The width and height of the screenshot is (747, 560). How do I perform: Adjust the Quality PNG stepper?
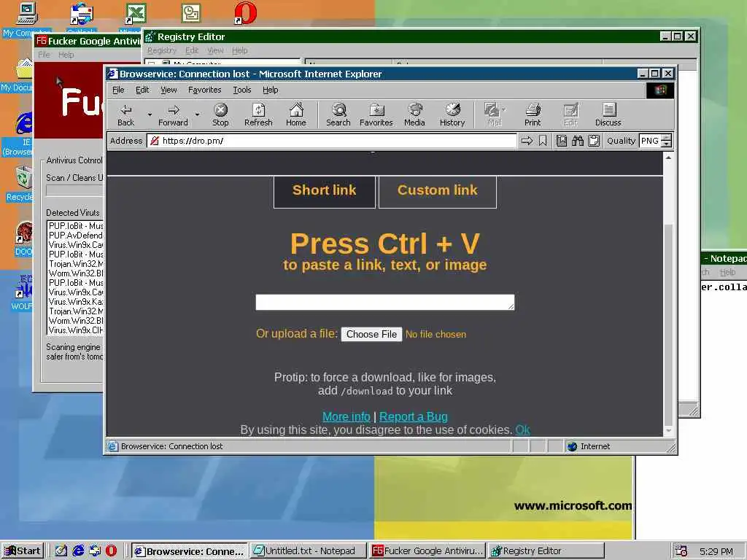click(x=667, y=141)
